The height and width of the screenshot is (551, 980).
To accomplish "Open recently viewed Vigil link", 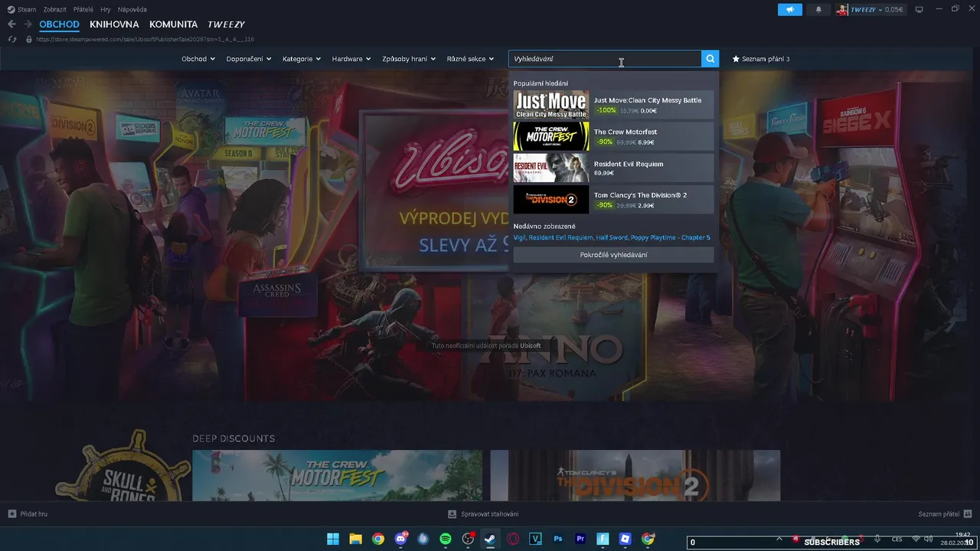I will tap(519, 237).
